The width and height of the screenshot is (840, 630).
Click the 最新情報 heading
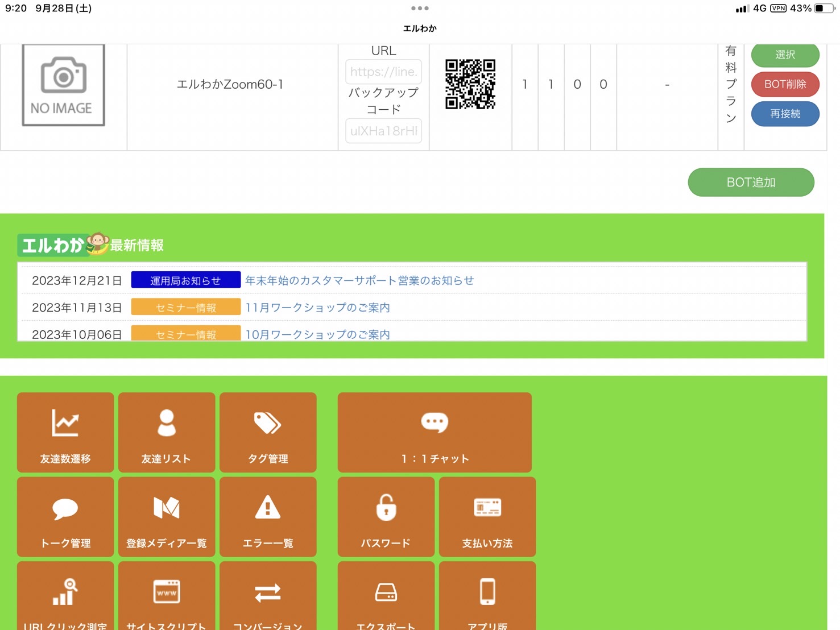point(137,245)
